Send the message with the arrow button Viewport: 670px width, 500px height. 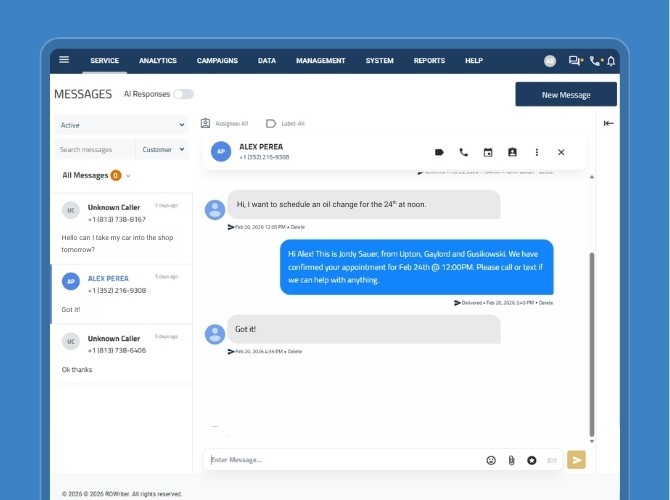click(576, 460)
